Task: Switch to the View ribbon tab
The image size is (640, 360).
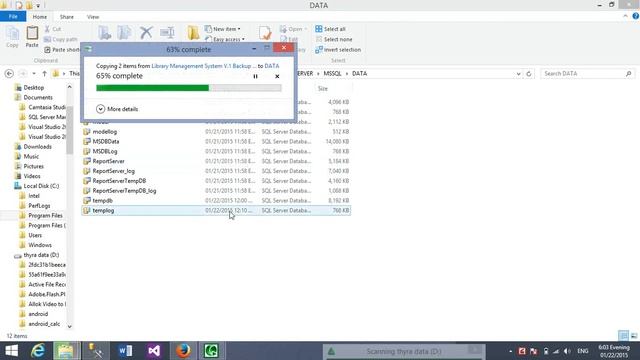Action: point(93,17)
